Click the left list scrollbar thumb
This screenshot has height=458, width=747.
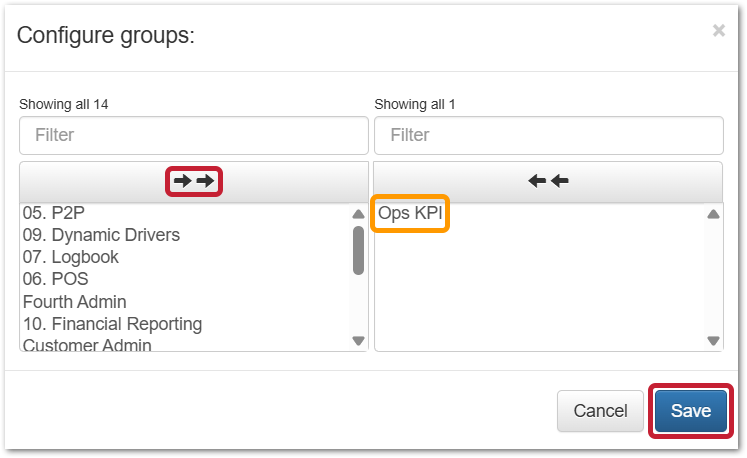[x=358, y=250]
